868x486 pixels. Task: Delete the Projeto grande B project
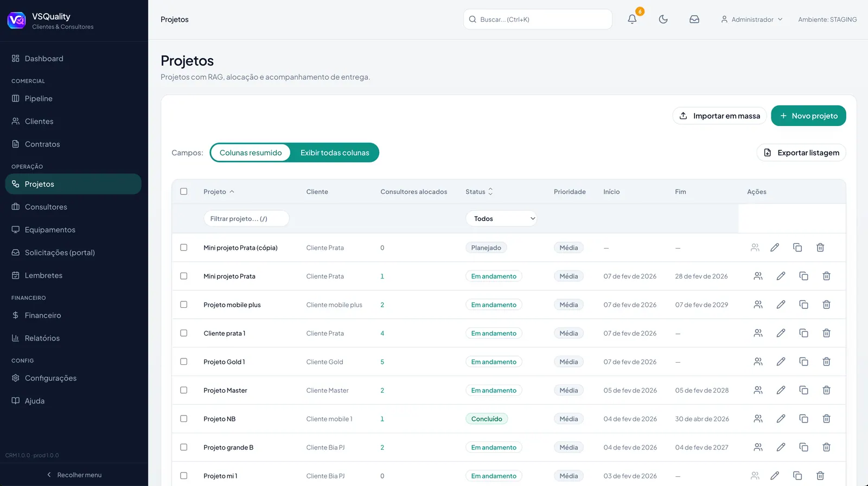[x=826, y=447]
